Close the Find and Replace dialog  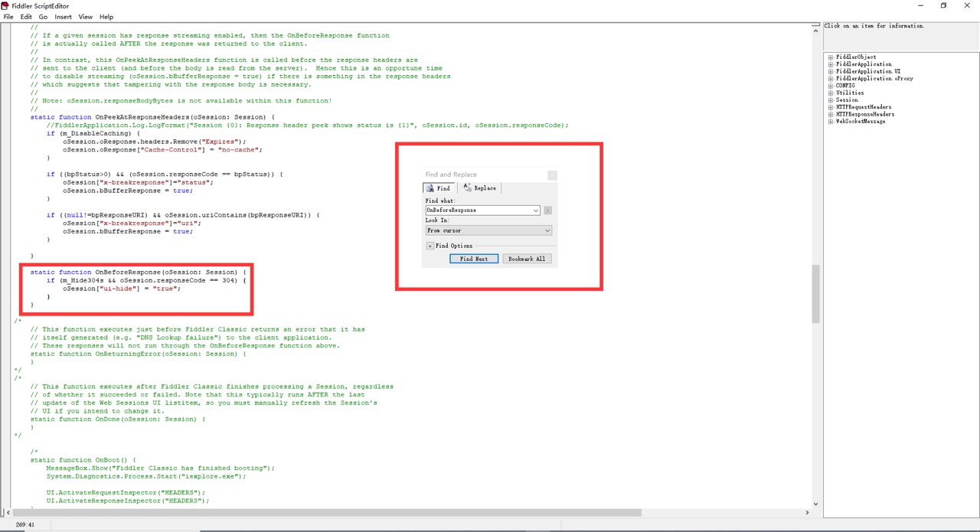coord(552,175)
